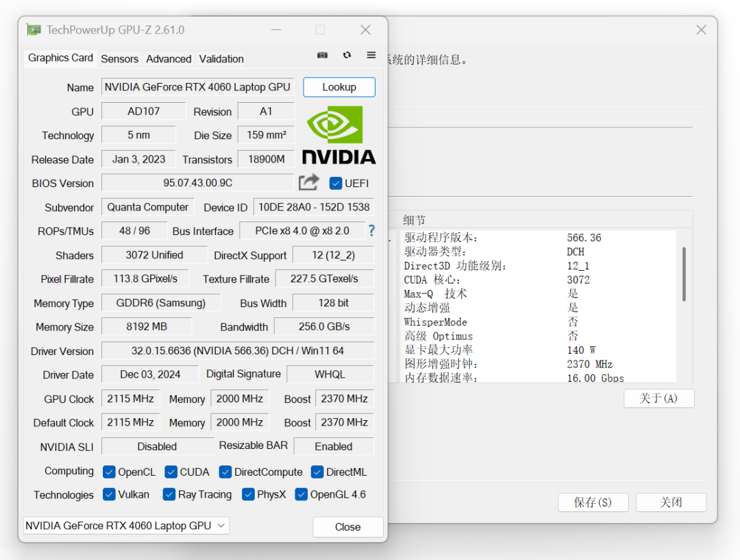740x560 pixels.
Task: Toggle the DirectCompute checkbox
Action: point(225,472)
